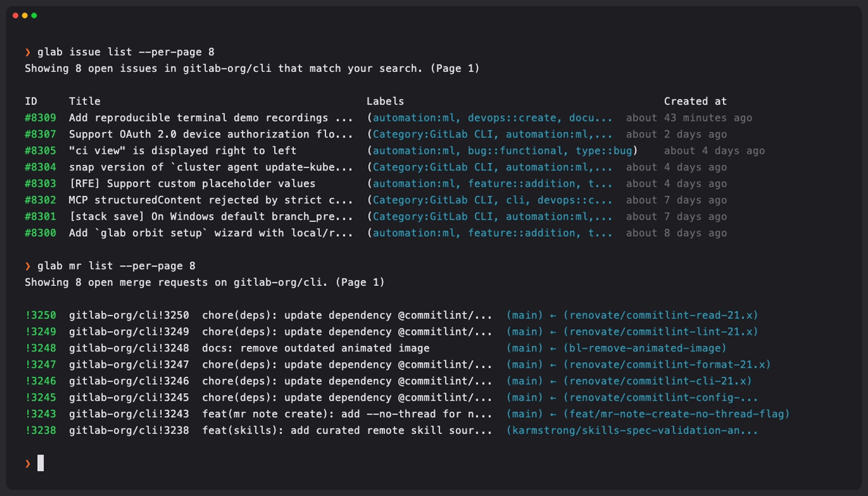Click reference 'gitlab-org/cli!3248'
Image resolution: width=868 pixels, height=496 pixels.
coord(129,348)
